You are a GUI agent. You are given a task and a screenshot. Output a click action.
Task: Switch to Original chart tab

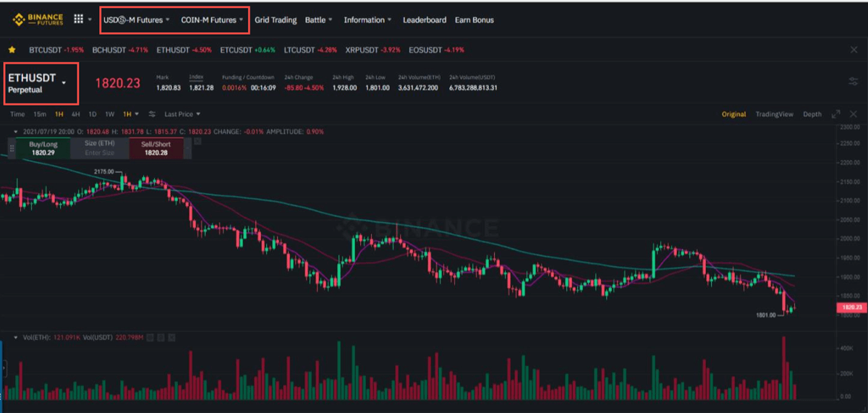(733, 114)
